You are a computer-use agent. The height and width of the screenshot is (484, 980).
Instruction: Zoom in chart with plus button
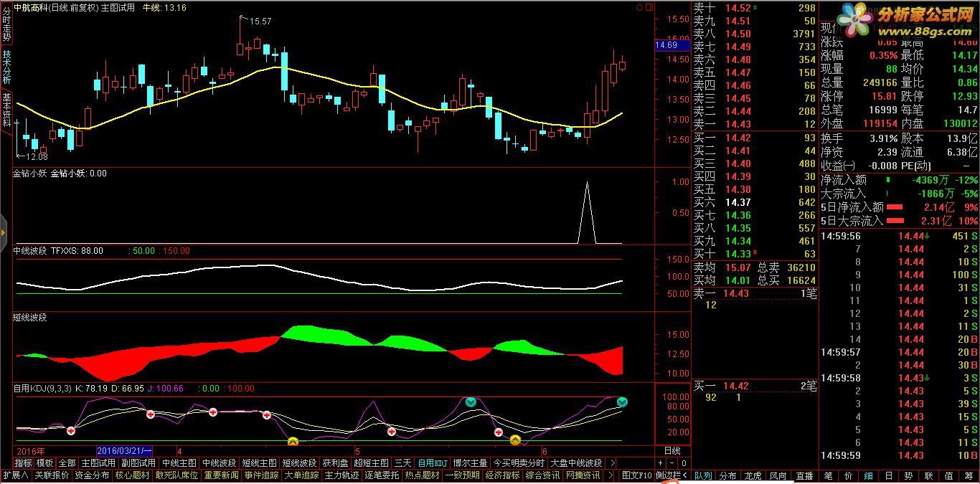coord(661,462)
